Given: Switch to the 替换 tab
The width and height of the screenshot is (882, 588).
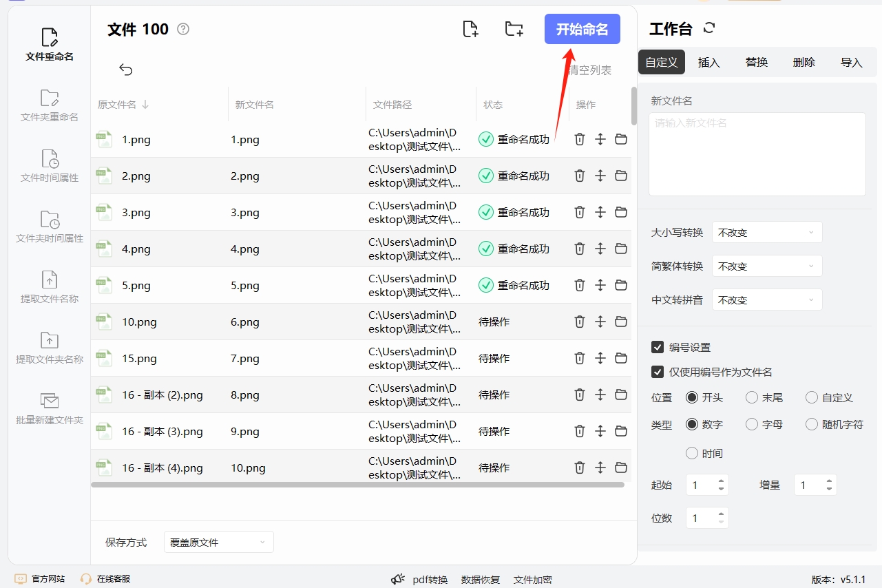Looking at the screenshot, I should (757, 62).
